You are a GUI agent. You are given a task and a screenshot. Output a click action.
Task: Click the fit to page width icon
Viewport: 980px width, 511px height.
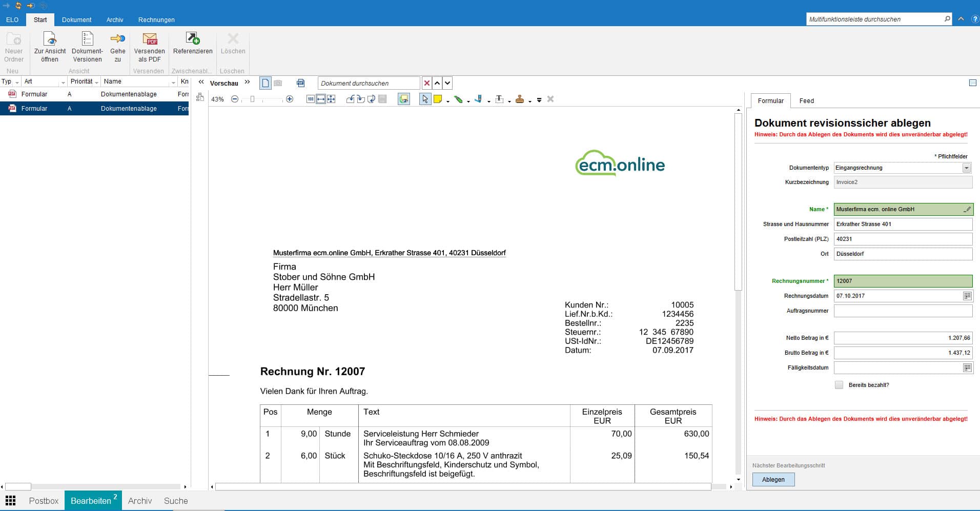point(321,99)
